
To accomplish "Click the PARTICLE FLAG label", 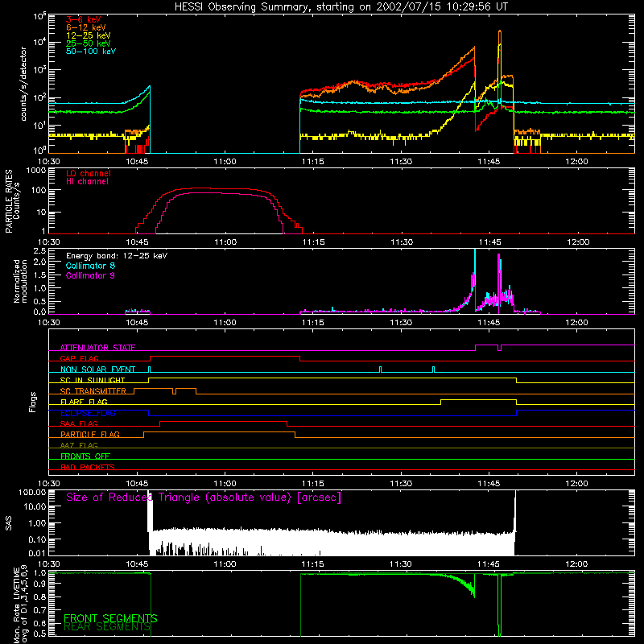I will click(x=90, y=434).
